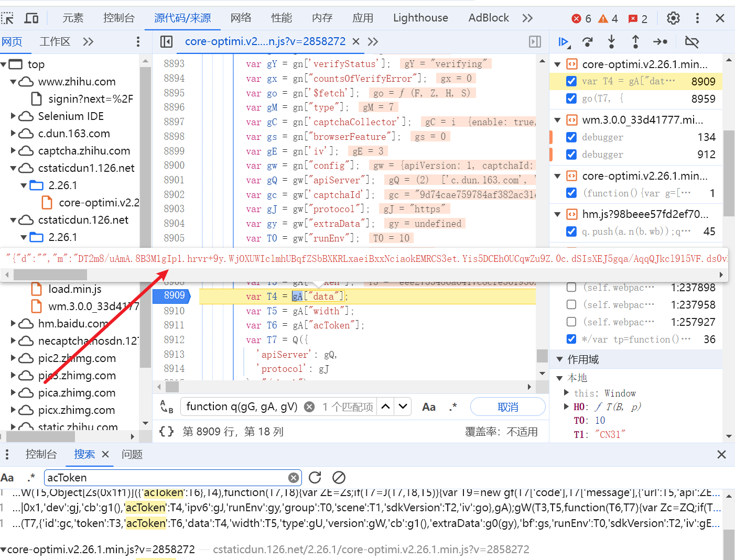
Task: Go to next find match arrow
Action: coord(403,407)
